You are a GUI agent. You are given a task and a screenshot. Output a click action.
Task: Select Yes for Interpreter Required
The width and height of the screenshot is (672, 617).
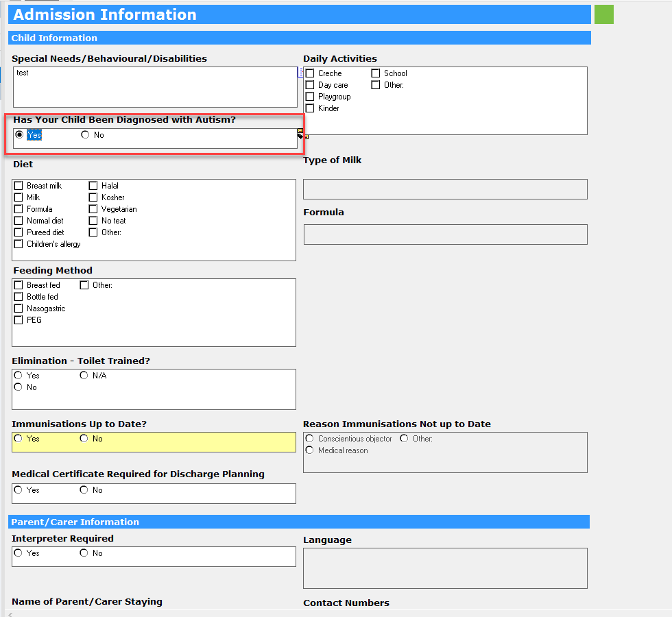18,553
